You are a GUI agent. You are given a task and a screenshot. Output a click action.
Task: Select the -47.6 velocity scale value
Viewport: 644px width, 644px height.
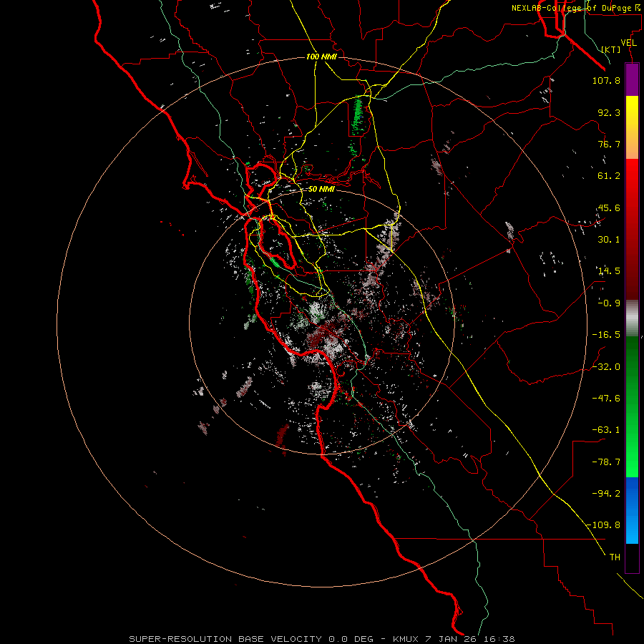pos(606,399)
